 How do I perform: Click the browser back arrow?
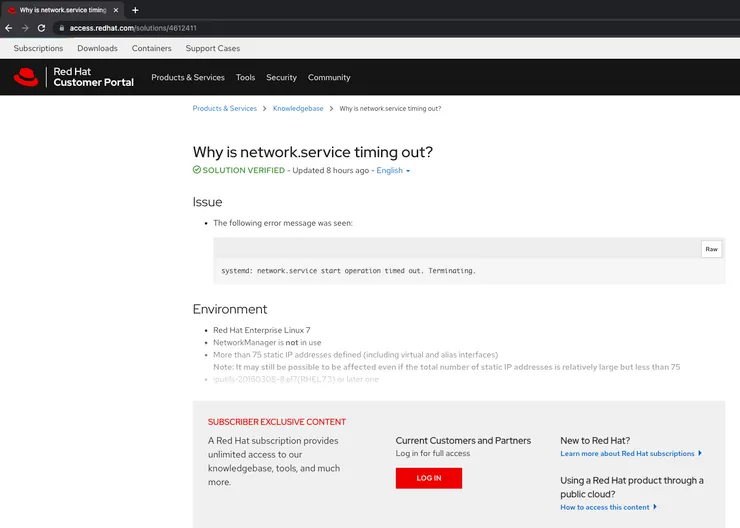click(8, 28)
